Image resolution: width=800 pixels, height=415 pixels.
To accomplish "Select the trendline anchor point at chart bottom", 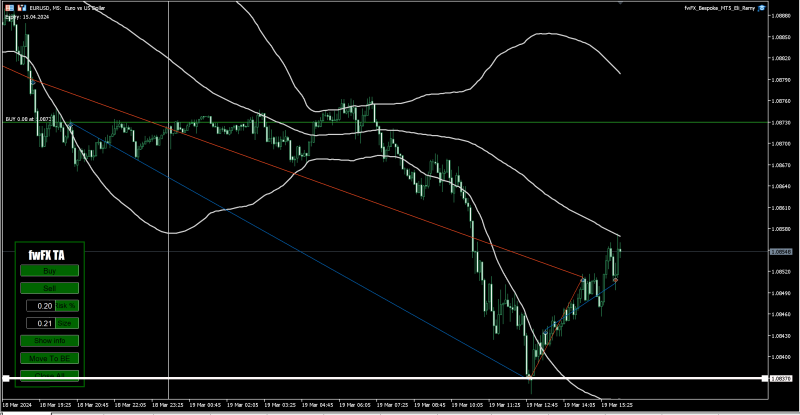I will [x=529, y=377].
